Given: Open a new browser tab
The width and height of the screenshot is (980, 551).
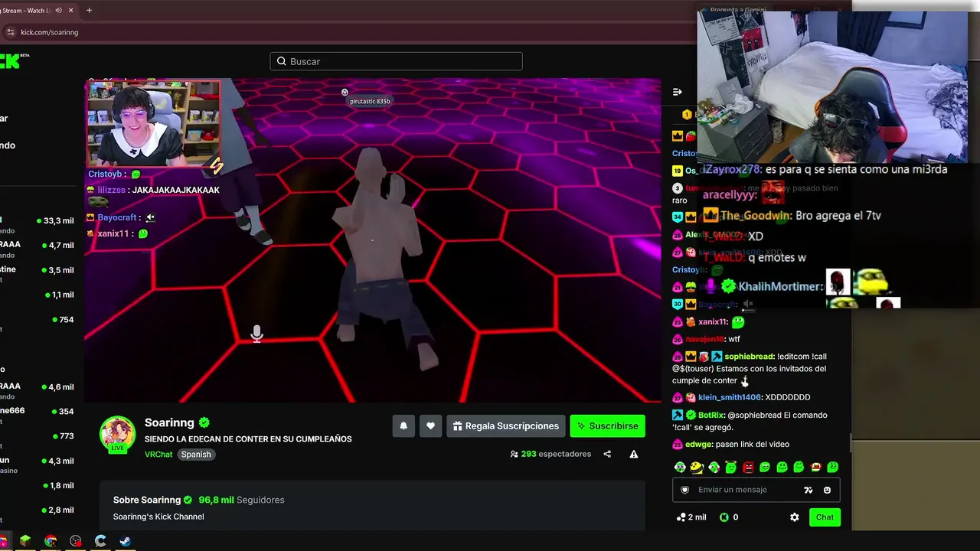Looking at the screenshot, I should pyautogui.click(x=89, y=11).
